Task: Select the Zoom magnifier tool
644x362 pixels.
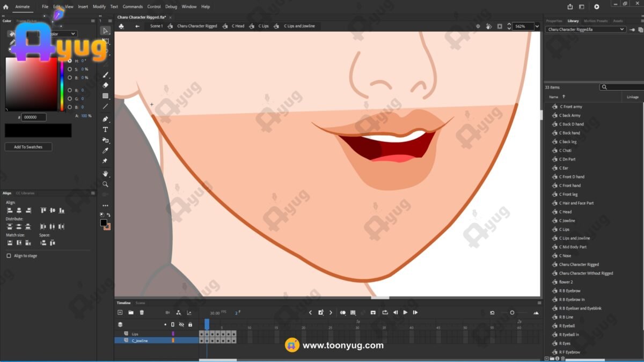Action: coord(105,184)
